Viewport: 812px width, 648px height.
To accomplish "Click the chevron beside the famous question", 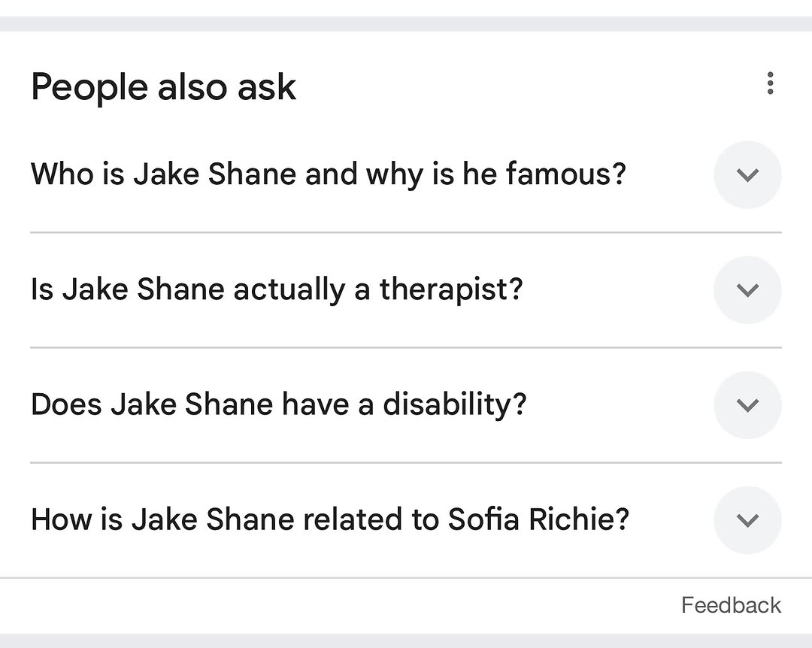I will [747, 175].
